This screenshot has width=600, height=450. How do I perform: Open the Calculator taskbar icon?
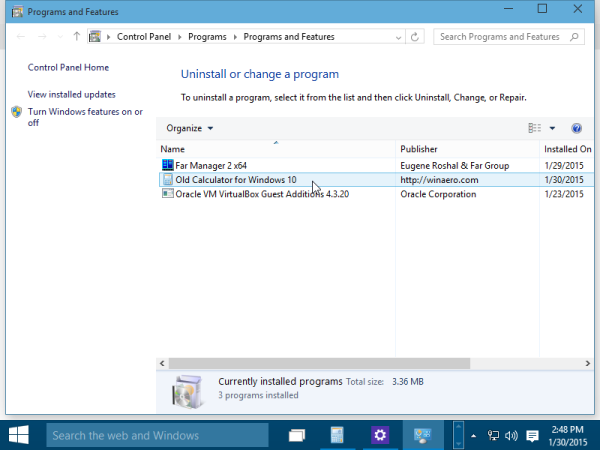337,435
